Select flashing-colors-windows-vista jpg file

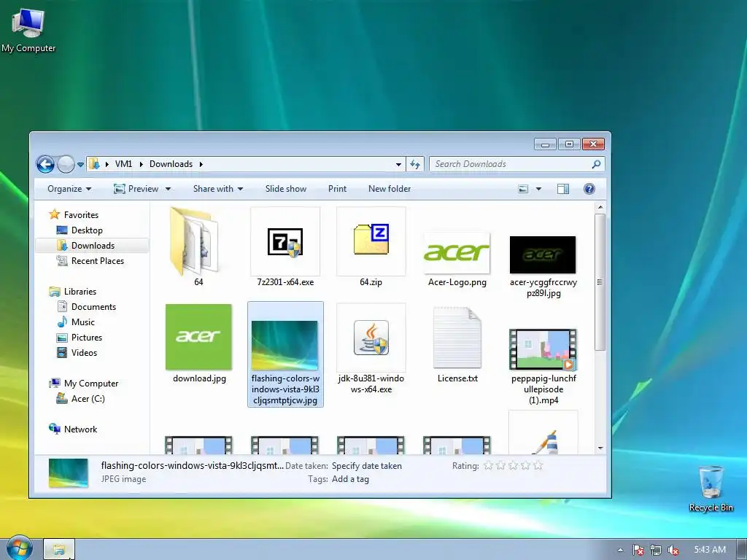click(x=285, y=354)
